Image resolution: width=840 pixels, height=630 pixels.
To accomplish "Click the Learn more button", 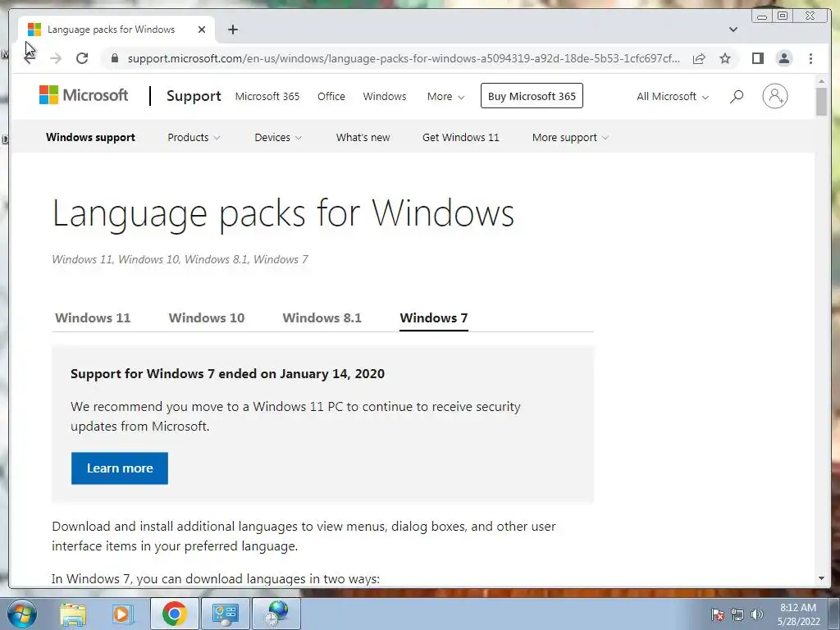I will tap(120, 468).
